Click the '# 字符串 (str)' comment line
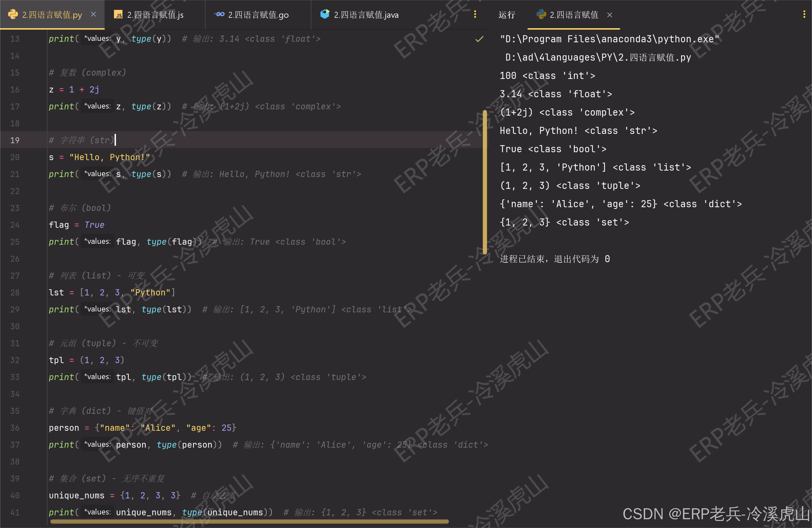This screenshot has width=812, height=528. (81, 140)
